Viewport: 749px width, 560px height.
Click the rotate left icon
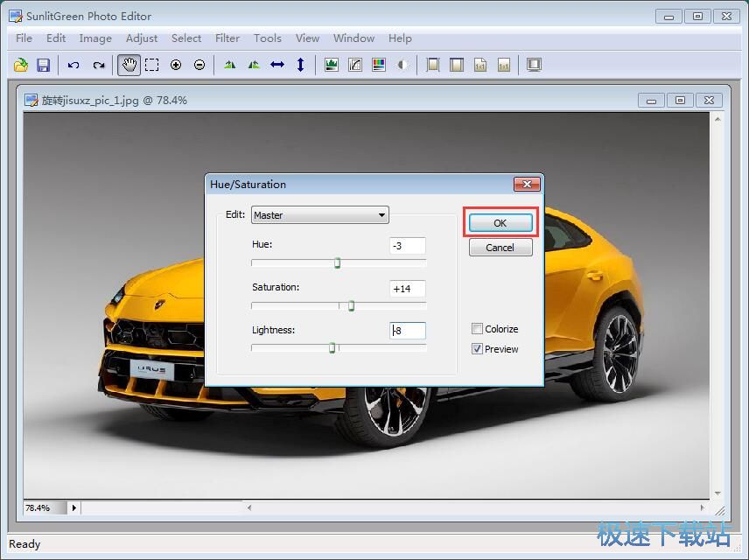point(230,65)
